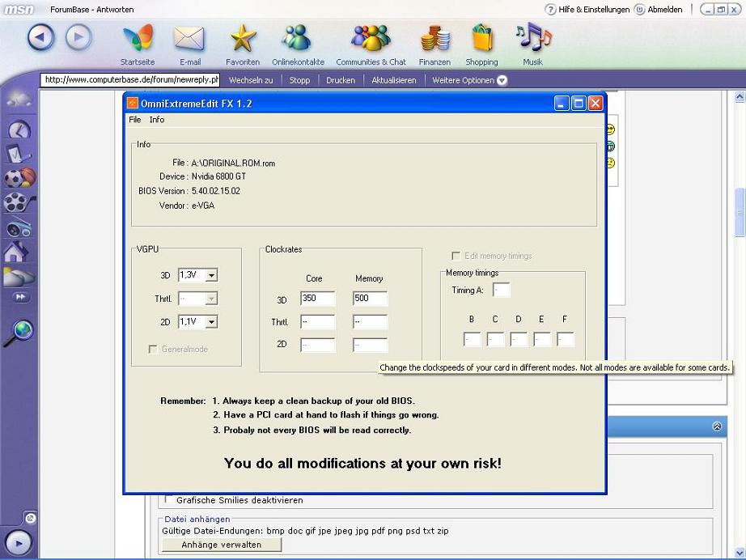Click Stopp in the browser bar
The height and width of the screenshot is (560, 746).
(x=299, y=80)
